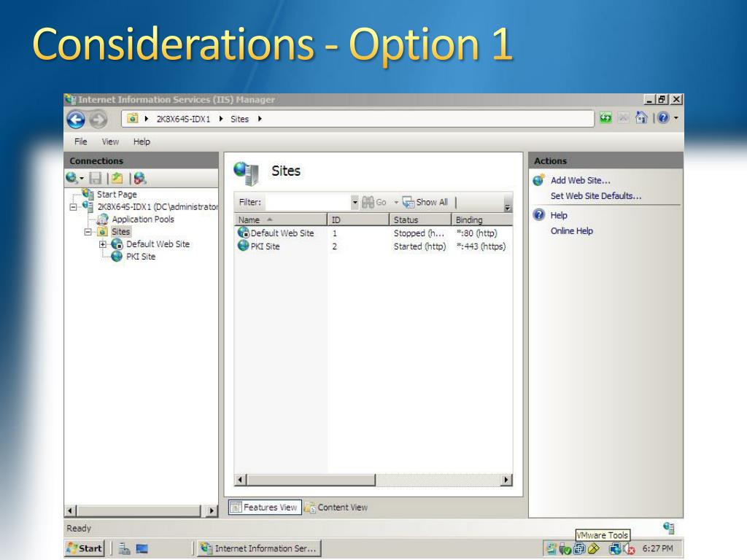
Task: Click the greyed Forward navigation arrow
Action: pyautogui.click(x=98, y=119)
